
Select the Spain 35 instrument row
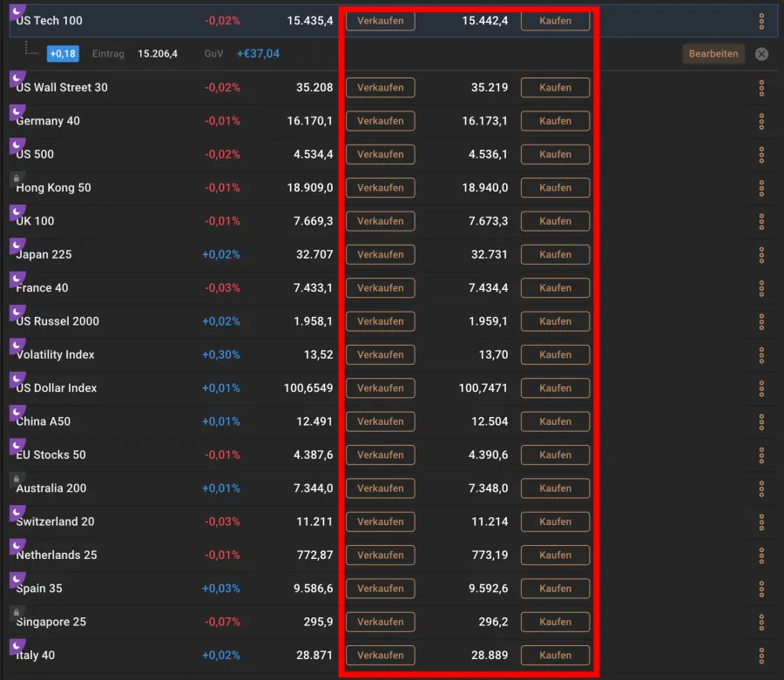131,589
